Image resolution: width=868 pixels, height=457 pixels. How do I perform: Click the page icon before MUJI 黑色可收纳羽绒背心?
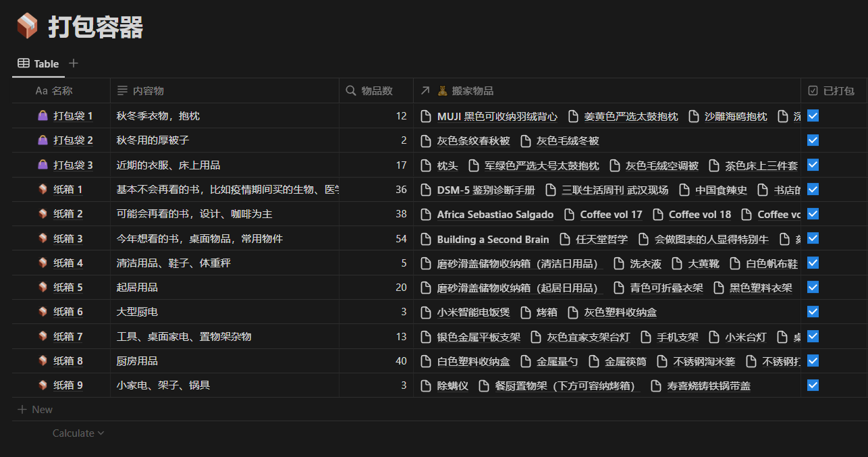[x=426, y=116]
